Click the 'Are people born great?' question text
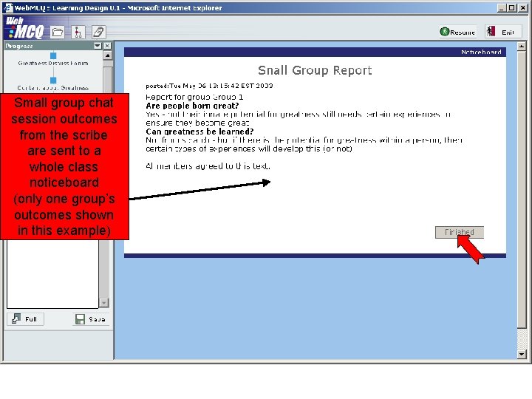 pyautogui.click(x=192, y=106)
